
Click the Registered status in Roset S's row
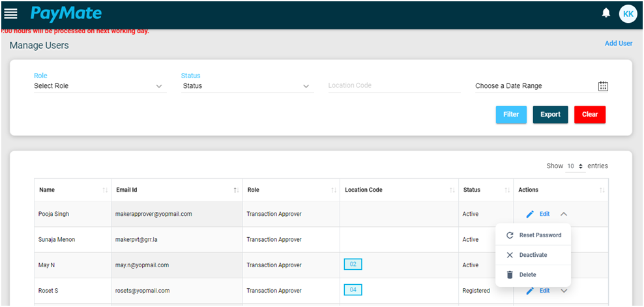476,291
